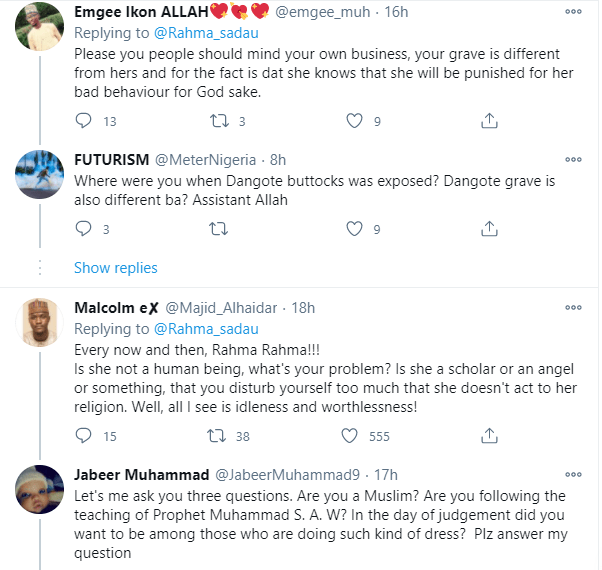This screenshot has width=602, height=570.
Task: Expand Show replies under FUTURISM's tweet
Action: [x=115, y=268]
